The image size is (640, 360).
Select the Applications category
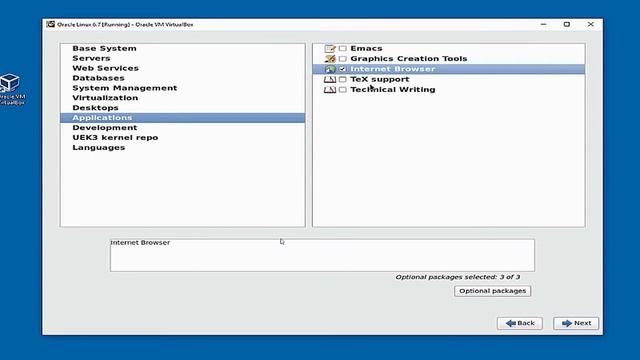click(182, 118)
